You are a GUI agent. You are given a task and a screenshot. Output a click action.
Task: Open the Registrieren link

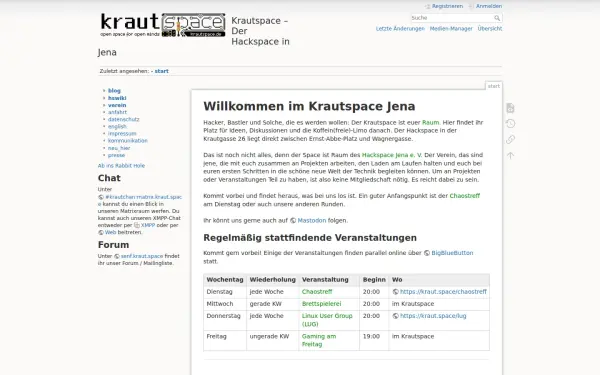point(447,6)
